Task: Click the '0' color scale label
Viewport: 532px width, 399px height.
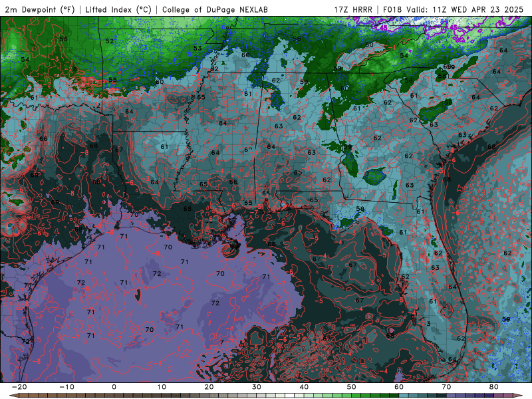Action: click(114, 387)
